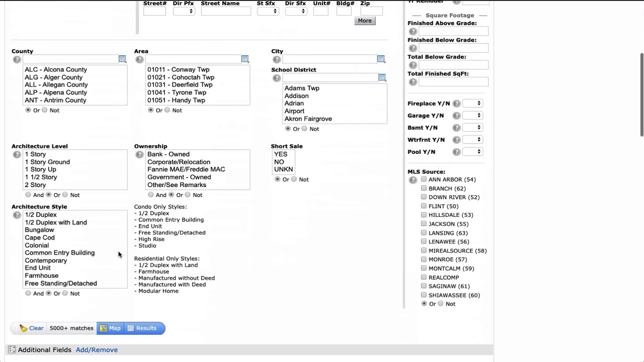This screenshot has width=644, height=362.
Task: Check the JACKSON MLS source
Action: click(x=424, y=224)
